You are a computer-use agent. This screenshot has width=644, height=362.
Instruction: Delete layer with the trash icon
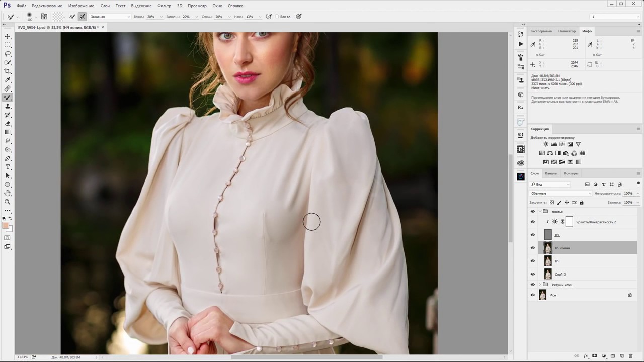630,356
